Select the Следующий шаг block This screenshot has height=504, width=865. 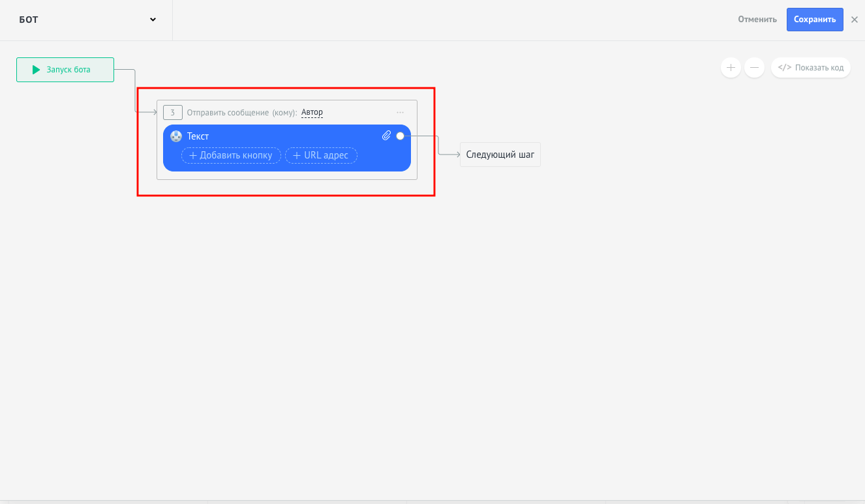[500, 155]
